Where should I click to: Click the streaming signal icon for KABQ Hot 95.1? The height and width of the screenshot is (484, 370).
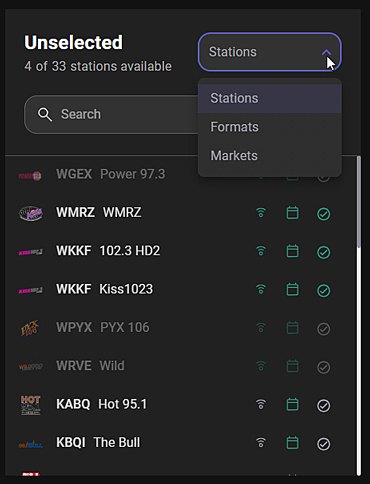pos(261,404)
